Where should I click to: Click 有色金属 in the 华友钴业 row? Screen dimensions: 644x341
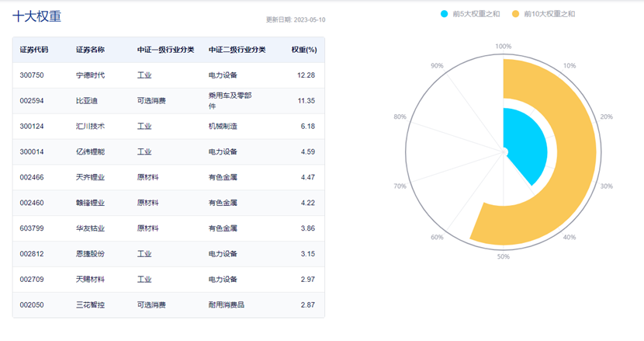point(223,228)
